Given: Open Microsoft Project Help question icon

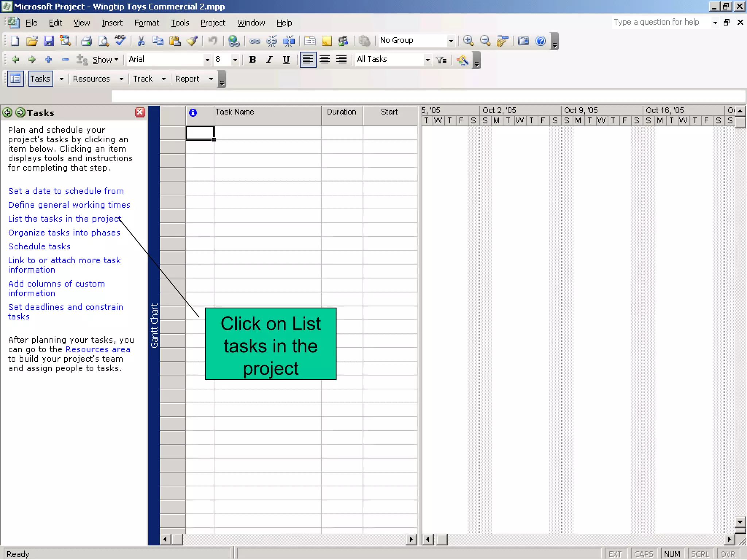Looking at the screenshot, I should [x=541, y=41].
